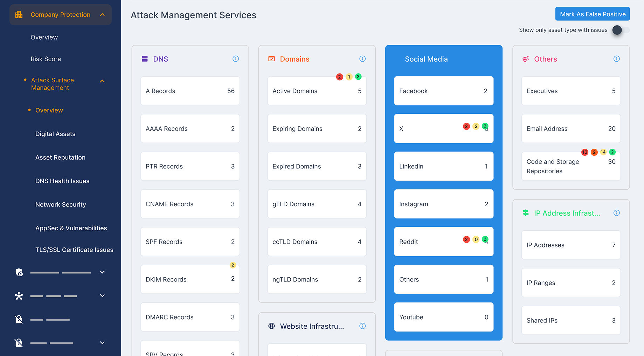Open AppSec & Vulnerabilities
The height and width of the screenshot is (356, 644).
click(71, 228)
